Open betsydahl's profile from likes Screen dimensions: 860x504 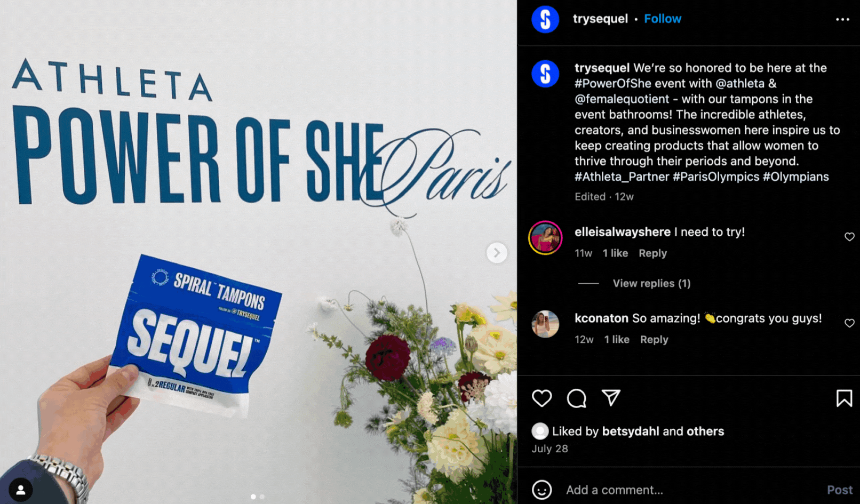click(631, 431)
